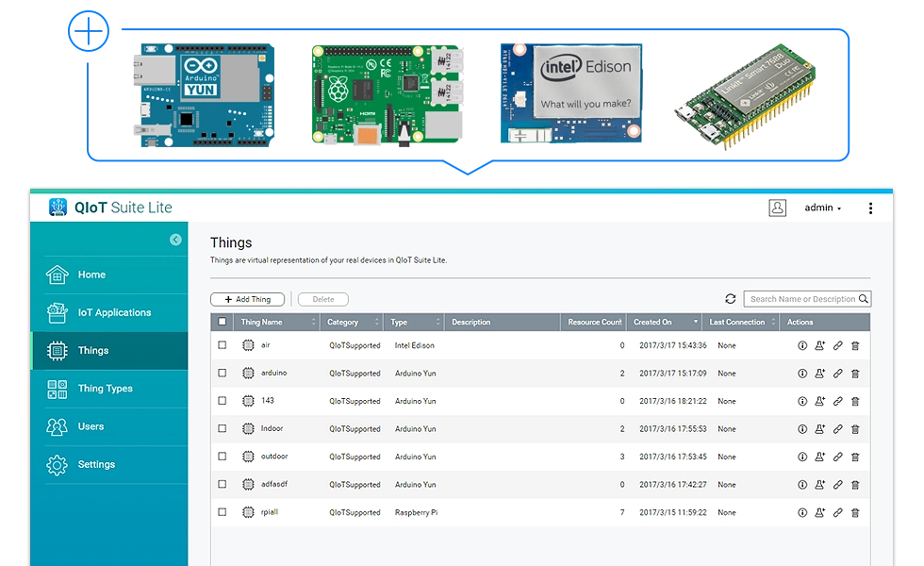Click the link icon for the 143 row

pyautogui.click(x=837, y=401)
